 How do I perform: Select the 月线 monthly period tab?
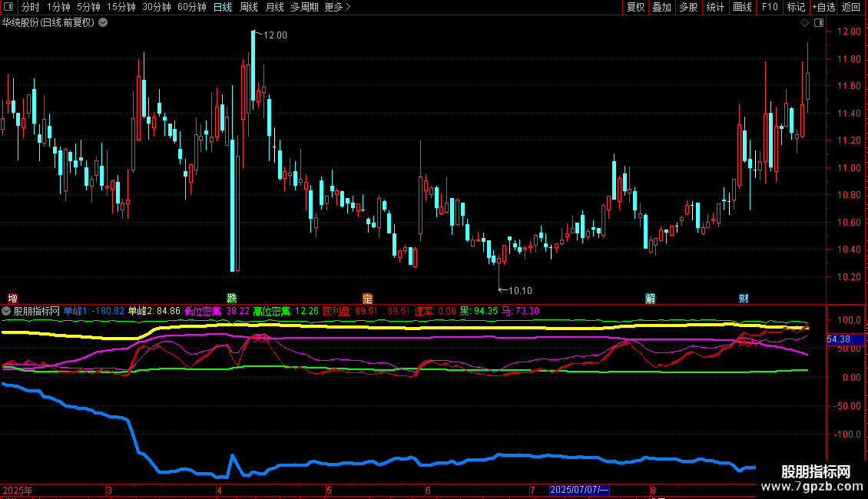click(x=274, y=7)
